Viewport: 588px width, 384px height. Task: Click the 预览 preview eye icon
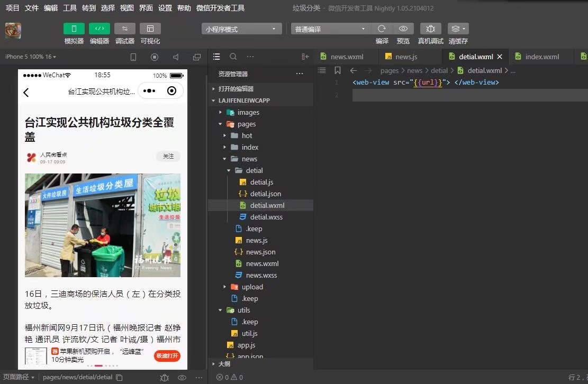click(403, 29)
